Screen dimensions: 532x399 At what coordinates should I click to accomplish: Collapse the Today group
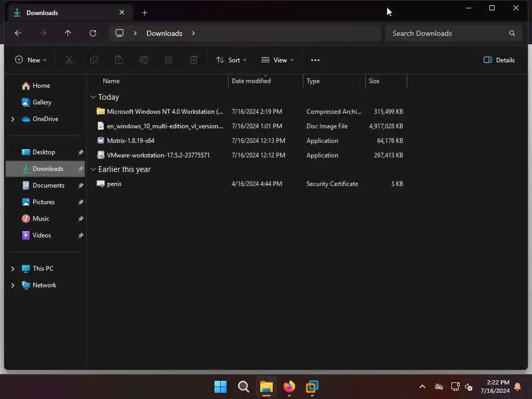click(x=94, y=97)
